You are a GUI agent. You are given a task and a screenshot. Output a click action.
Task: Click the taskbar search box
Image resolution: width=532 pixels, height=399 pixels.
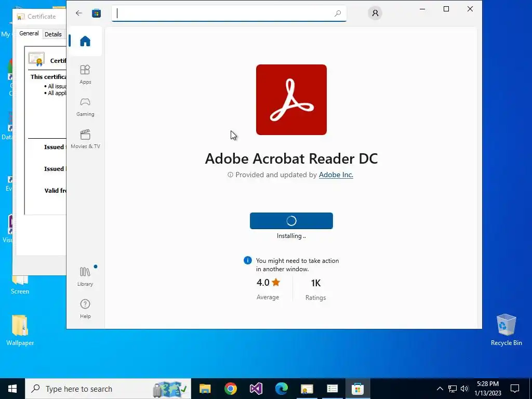point(108,389)
